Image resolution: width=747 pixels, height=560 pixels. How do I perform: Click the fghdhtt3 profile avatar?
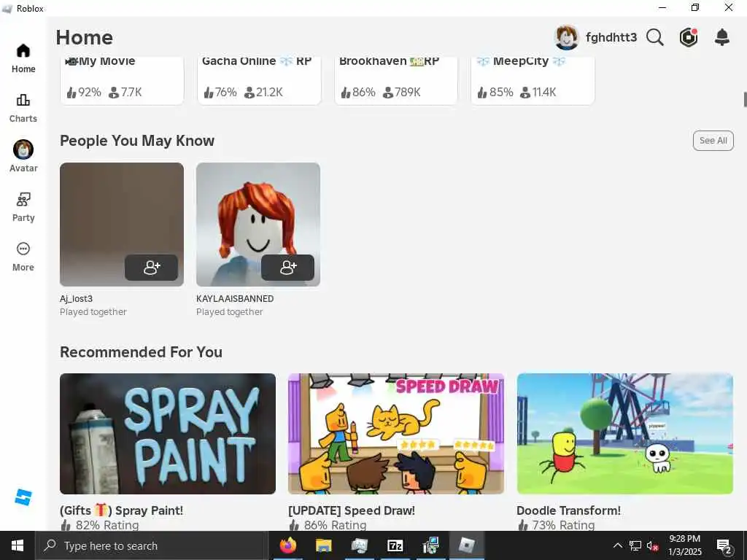pos(567,37)
